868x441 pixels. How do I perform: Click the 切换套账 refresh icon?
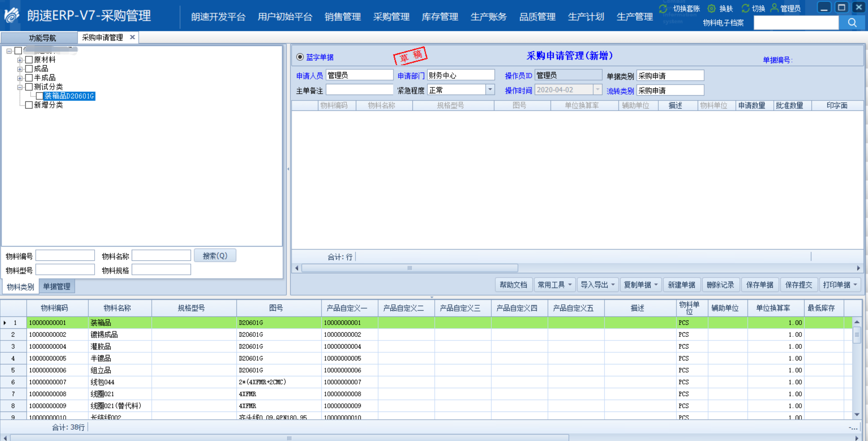pos(663,9)
